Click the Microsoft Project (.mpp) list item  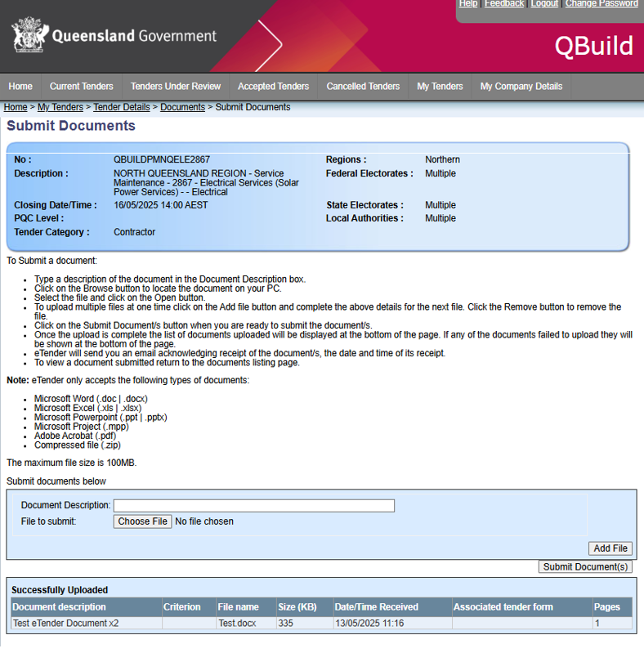[82, 427]
